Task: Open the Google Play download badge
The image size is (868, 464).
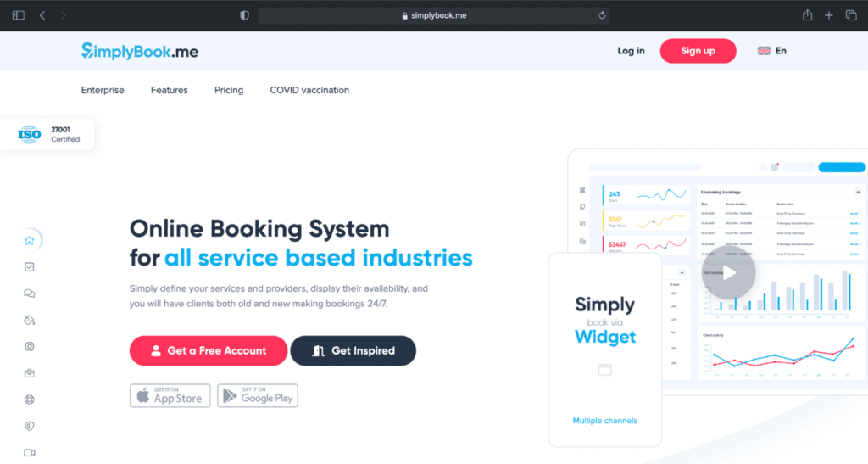Action: pyautogui.click(x=258, y=396)
